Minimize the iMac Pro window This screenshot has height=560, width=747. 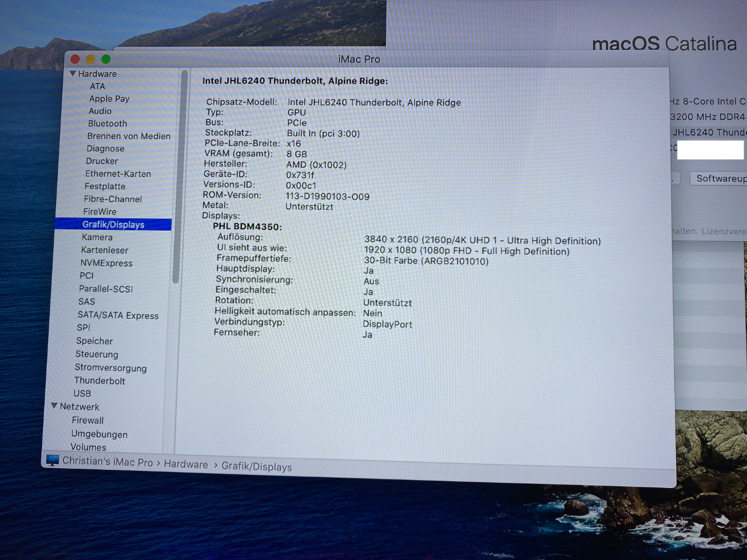(x=90, y=59)
